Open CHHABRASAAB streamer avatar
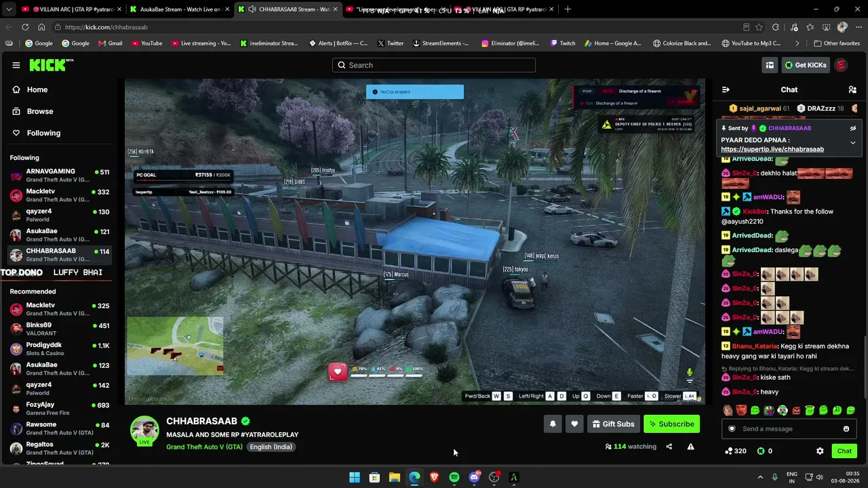This screenshot has height=488, width=868. [144, 430]
